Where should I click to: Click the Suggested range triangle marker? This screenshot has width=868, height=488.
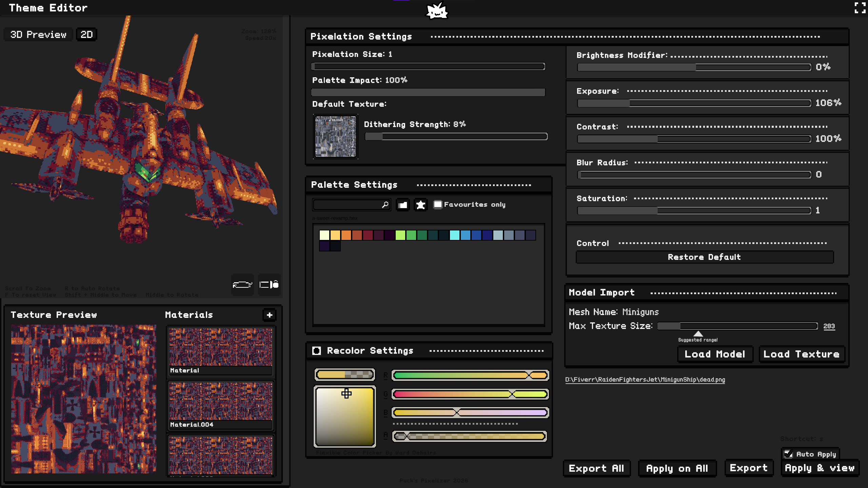coord(698,334)
